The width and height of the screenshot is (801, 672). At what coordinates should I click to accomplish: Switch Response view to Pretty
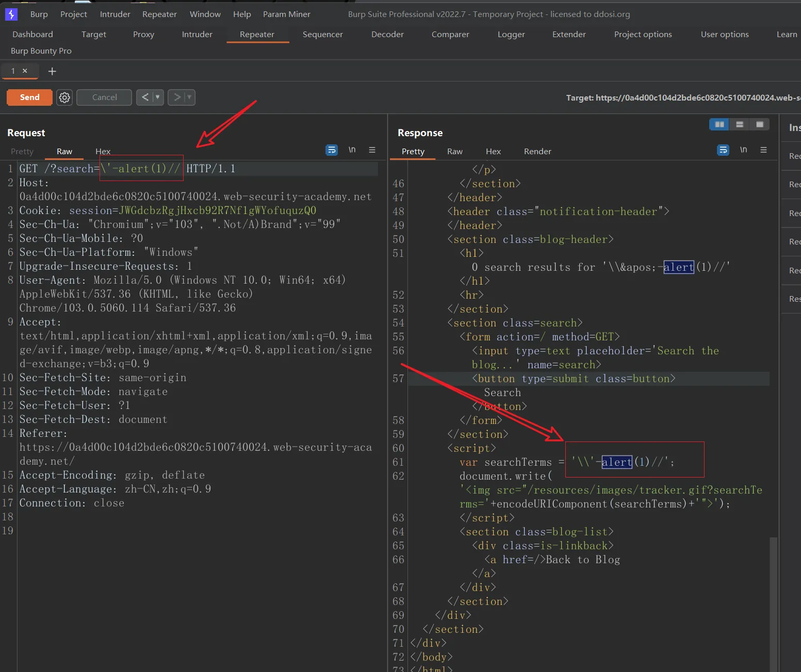[413, 151]
